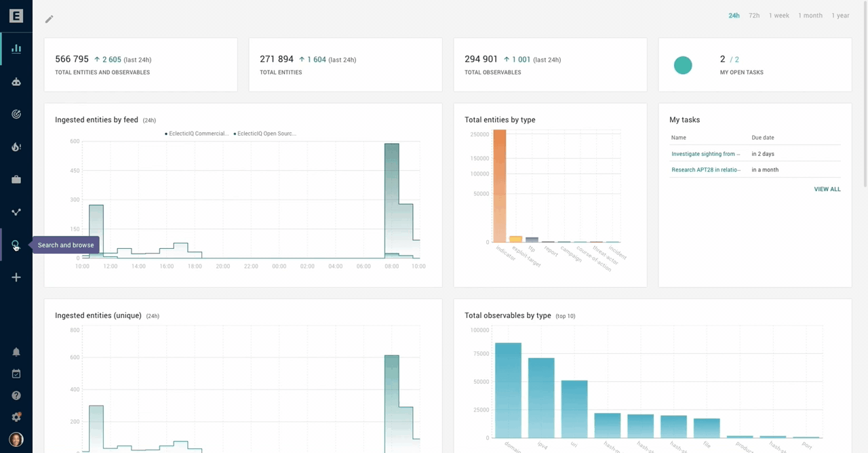Select the 72h time range
The height and width of the screenshot is (453, 868).
point(754,16)
